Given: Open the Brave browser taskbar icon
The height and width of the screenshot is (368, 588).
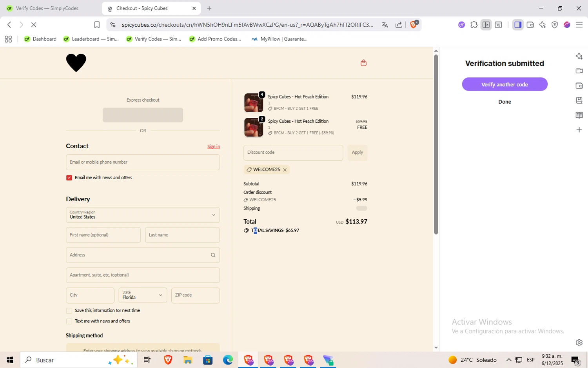Looking at the screenshot, I should coord(168,360).
